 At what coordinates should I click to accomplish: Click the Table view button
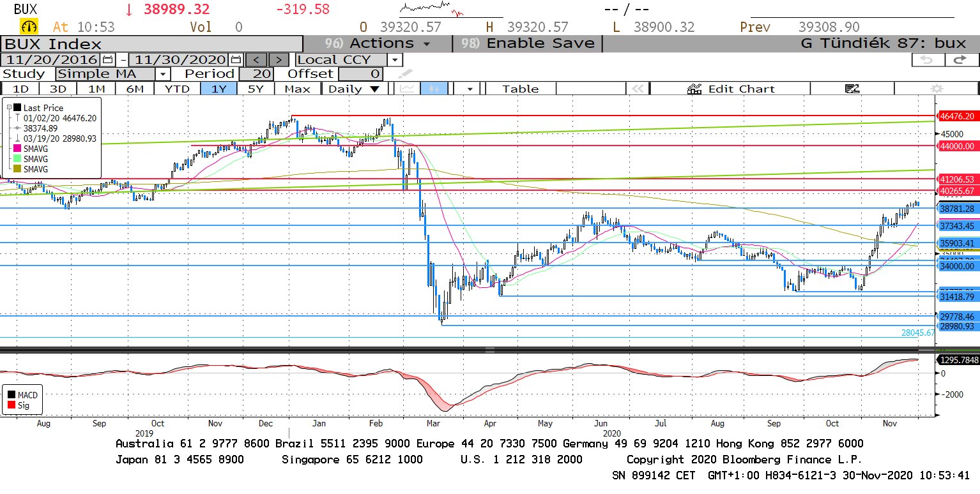520,89
